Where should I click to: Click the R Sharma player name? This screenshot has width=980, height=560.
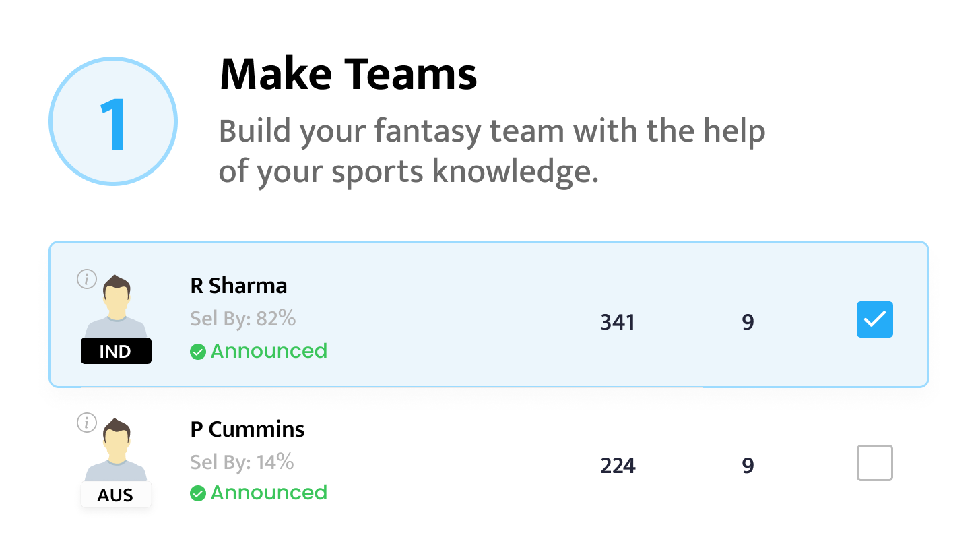pyautogui.click(x=239, y=286)
